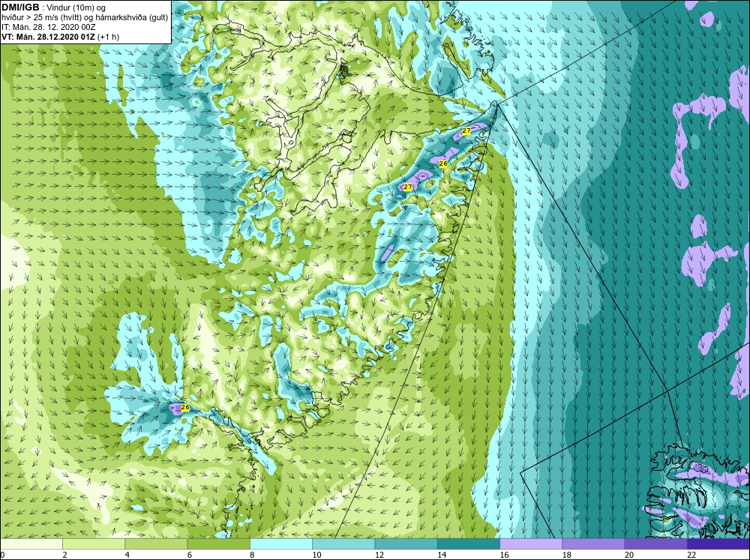Click the yellow 27 gust label nearest the northeast cape
This screenshot has width=750, height=560.
[x=466, y=130]
